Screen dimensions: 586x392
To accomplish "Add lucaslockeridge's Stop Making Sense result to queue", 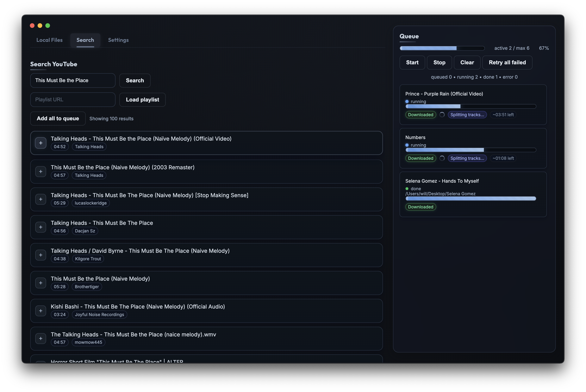I will 41,199.
